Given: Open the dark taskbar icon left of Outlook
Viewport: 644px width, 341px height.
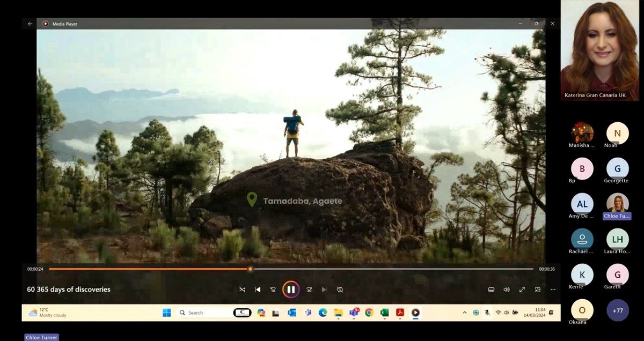Looking at the screenshot, I should [x=276, y=313].
